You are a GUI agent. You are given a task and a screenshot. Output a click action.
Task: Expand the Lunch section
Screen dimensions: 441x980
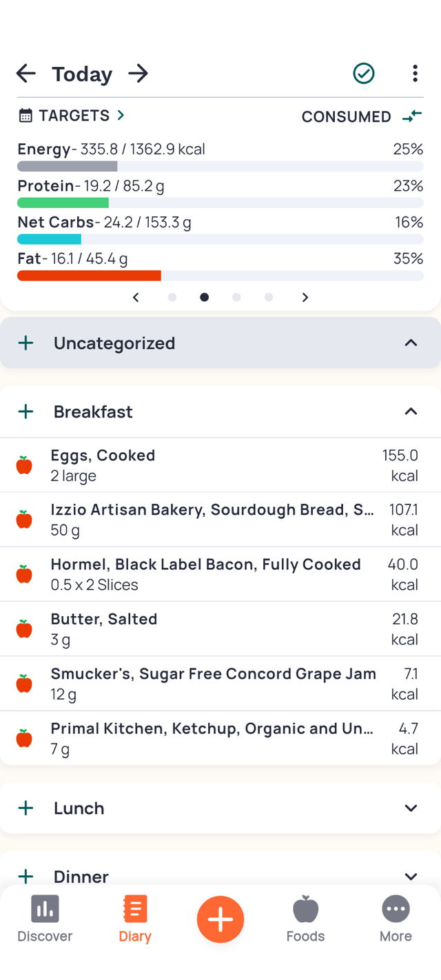(x=411, y=808)
